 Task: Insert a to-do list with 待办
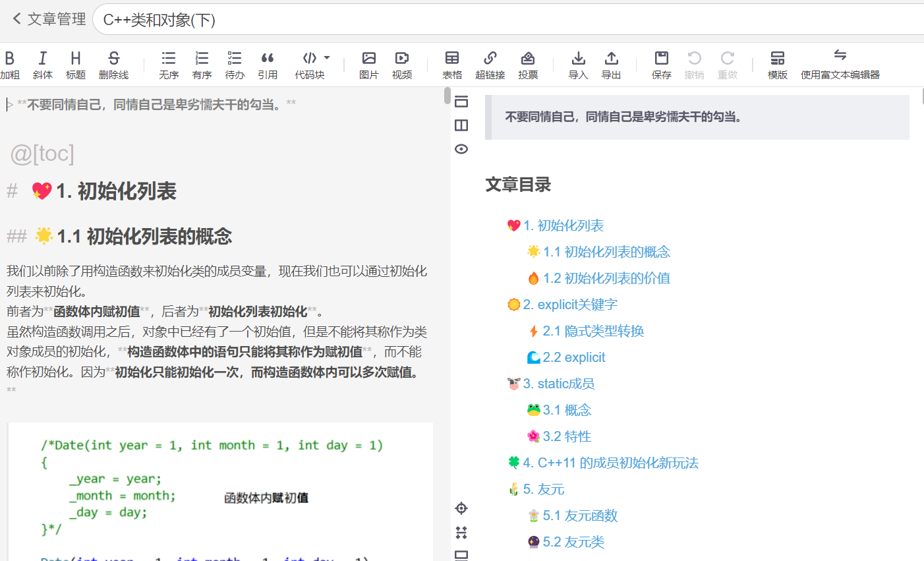pos(235,65)
